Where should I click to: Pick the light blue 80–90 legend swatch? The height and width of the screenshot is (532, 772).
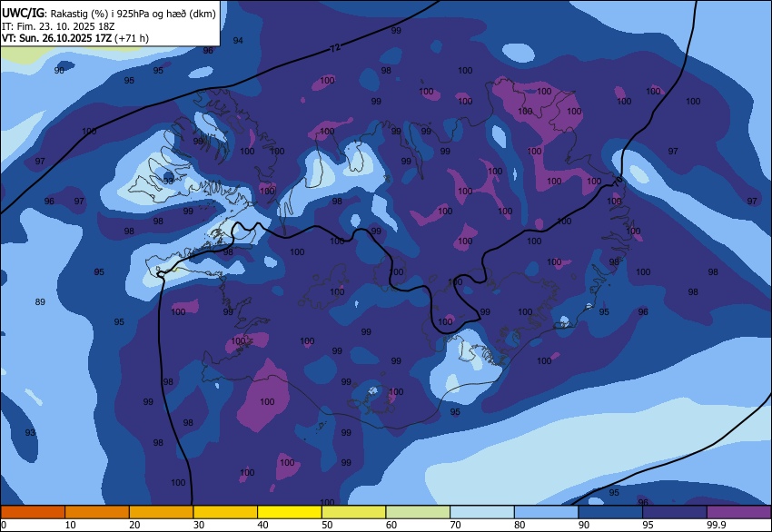pyautogui.click(x=547, y=512)
